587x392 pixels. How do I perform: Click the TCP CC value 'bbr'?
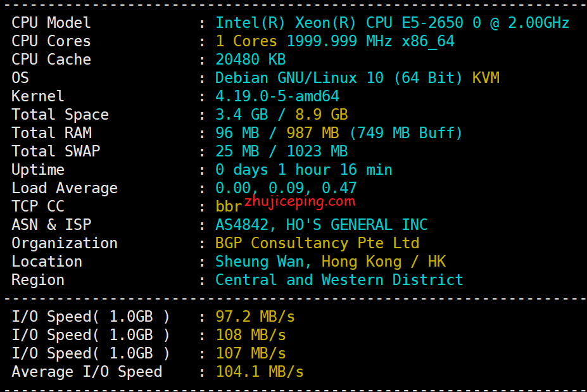click(x=229, y=206)
